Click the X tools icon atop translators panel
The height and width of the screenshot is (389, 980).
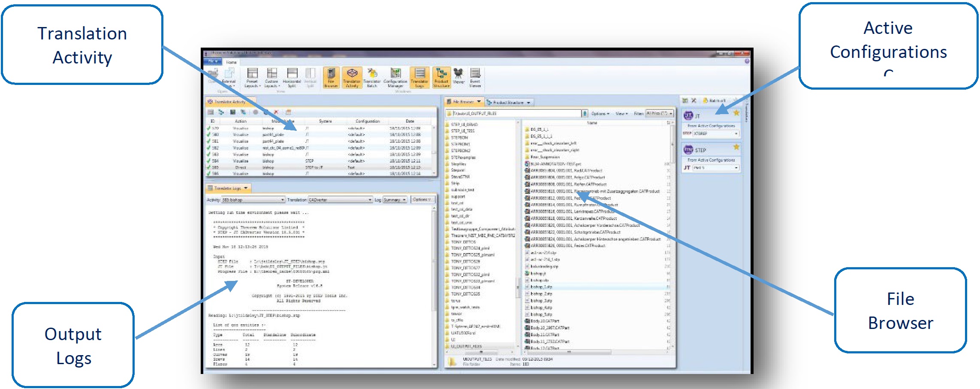[694, 100]
